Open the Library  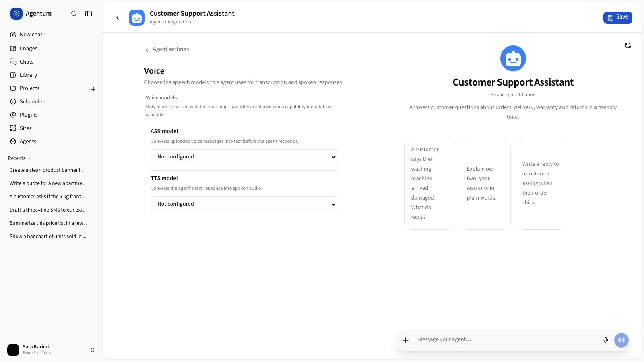click(52, 75)
